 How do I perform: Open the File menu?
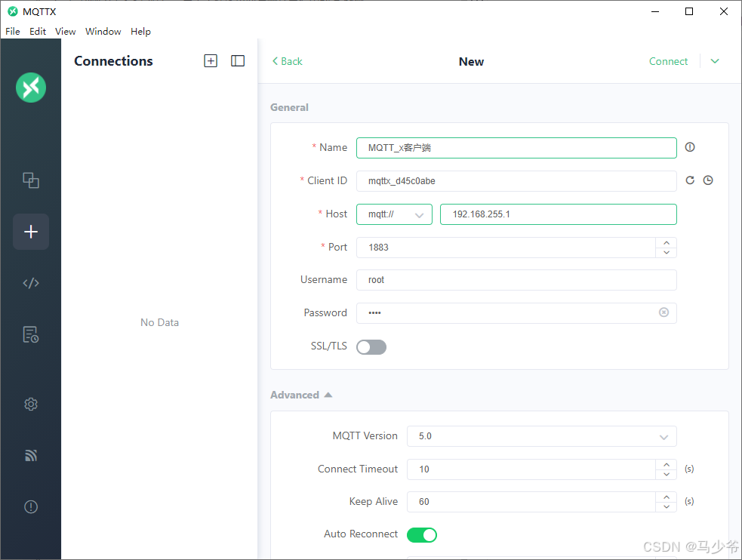13,31
